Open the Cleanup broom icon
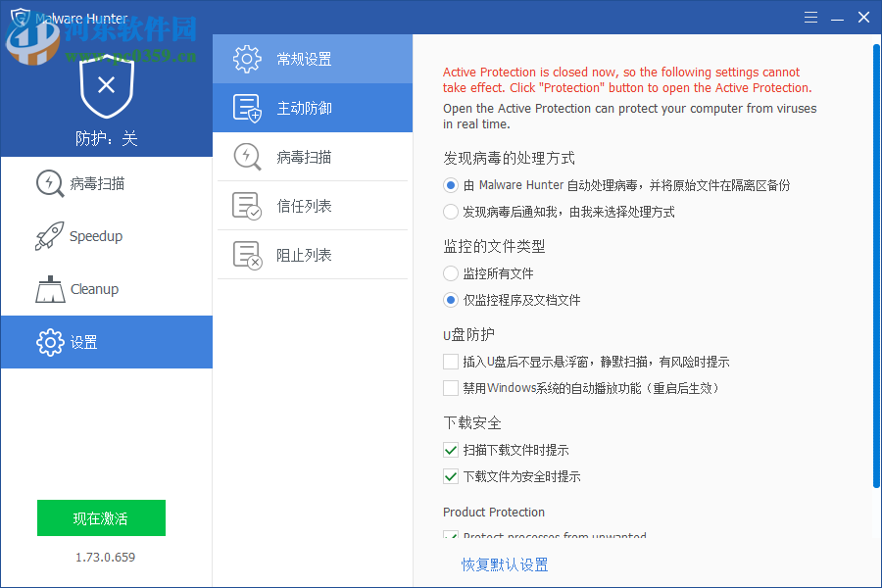Screen dimensions: 882x588 (x=49, y=289)
